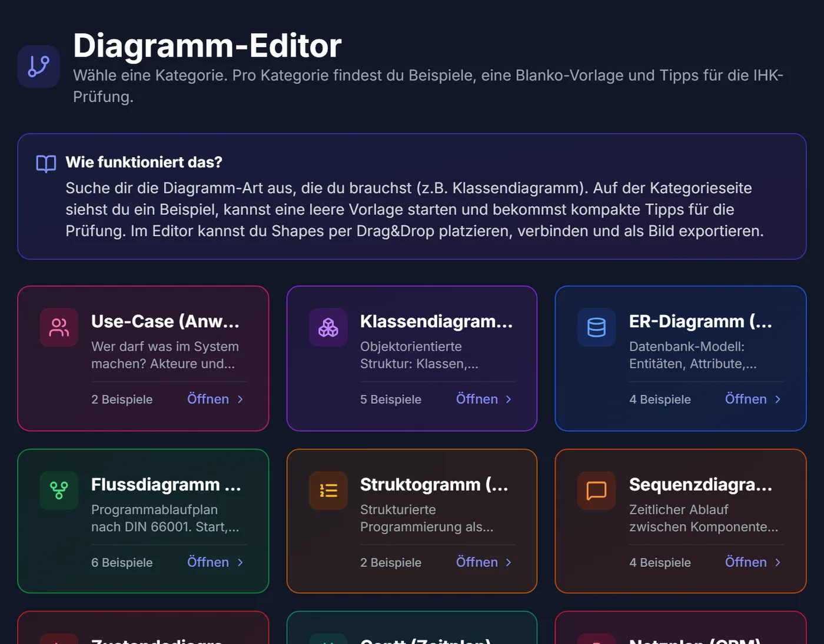This screenshot has height=644, width=824.
Task: Click the description 'Datenbank-Modell: Entitäten, Attribute,...'
Action: tap(693, 355)
